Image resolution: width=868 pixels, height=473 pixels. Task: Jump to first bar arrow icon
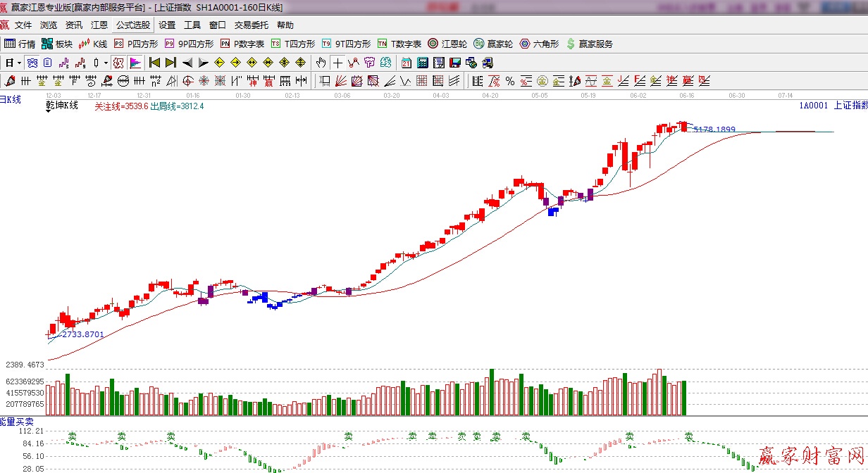[x=154, y=63]
